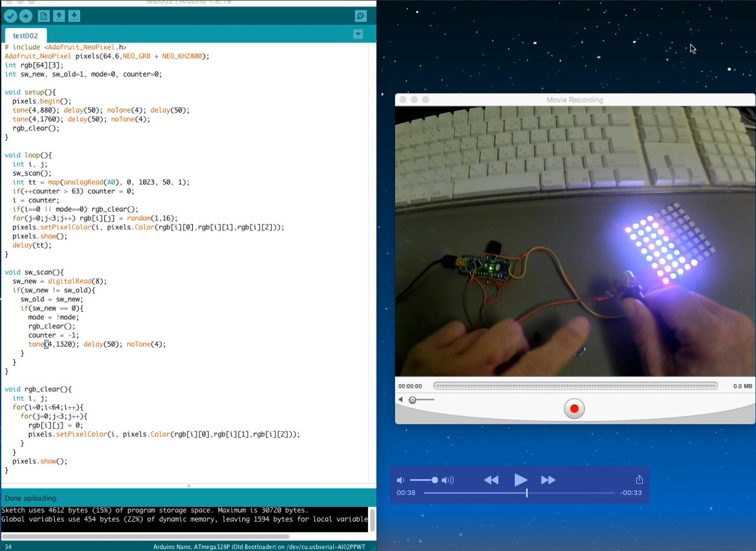Click the Movie Recording volume slider knob
The height and width of the screenshot is (551, 756).
[x=413, y=400]
